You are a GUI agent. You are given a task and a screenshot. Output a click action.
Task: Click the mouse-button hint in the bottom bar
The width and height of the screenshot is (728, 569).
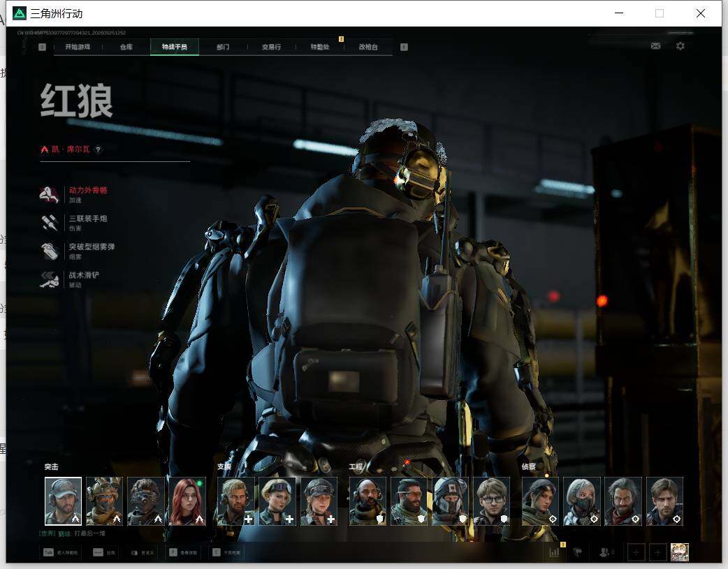click(142, 553)
